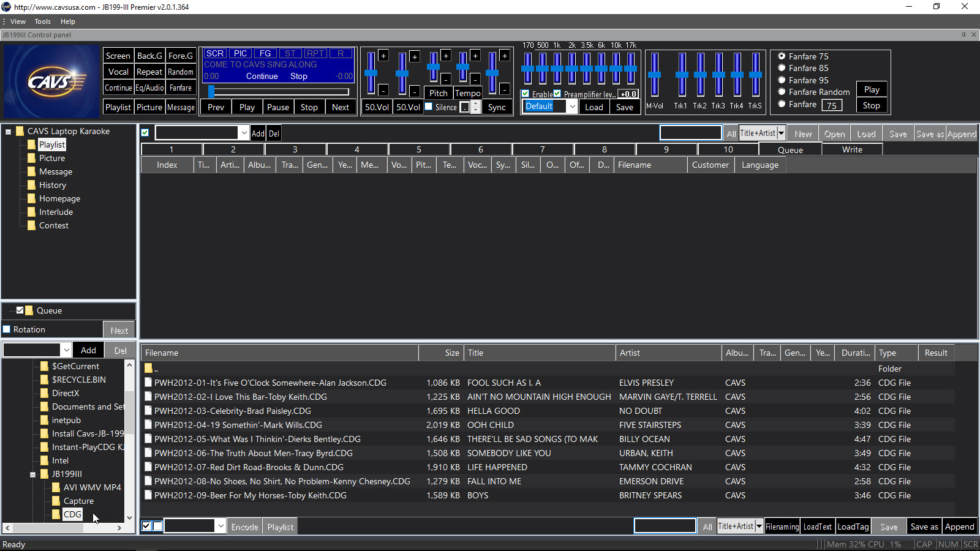Close the JB199III Control panel

pos(974,35)
